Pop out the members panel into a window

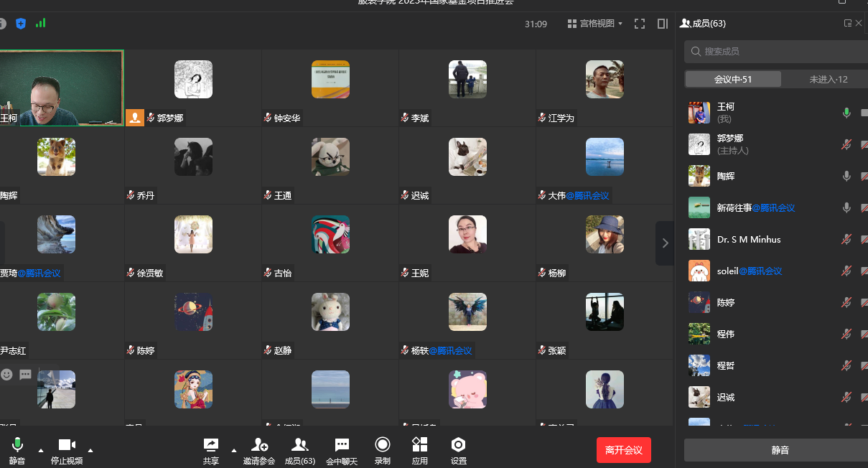pos(847,24)
